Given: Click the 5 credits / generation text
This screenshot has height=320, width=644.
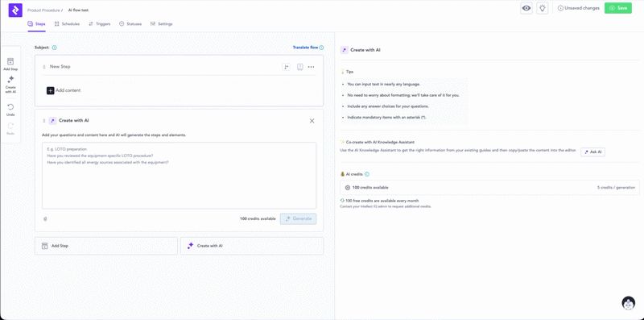Looking at the screenshot, I should point(616,188).
